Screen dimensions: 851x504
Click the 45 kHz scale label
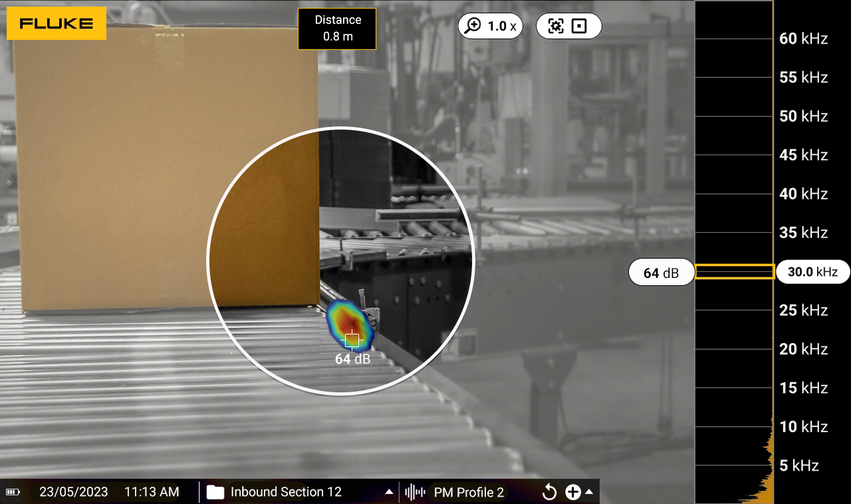803,155
